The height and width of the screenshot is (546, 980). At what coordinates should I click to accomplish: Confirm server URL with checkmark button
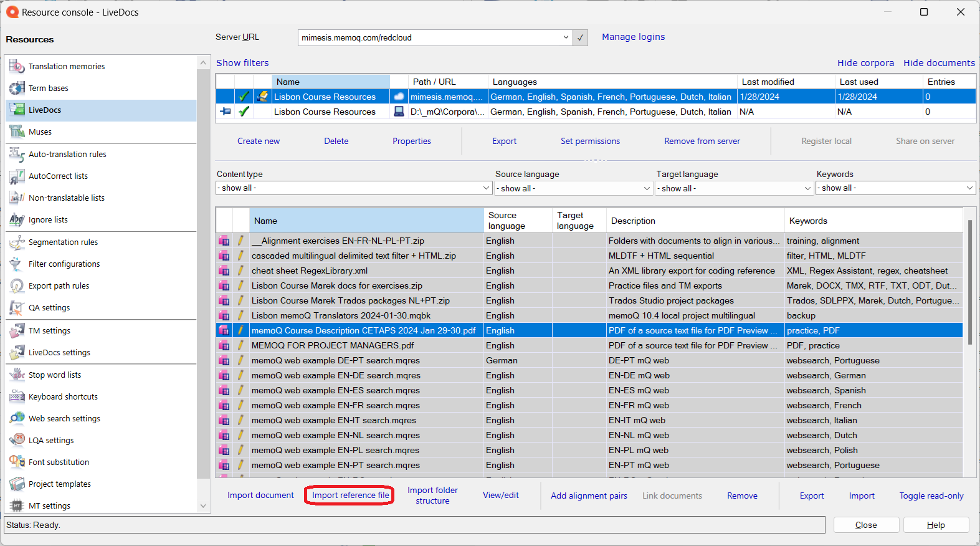(580, 37)
